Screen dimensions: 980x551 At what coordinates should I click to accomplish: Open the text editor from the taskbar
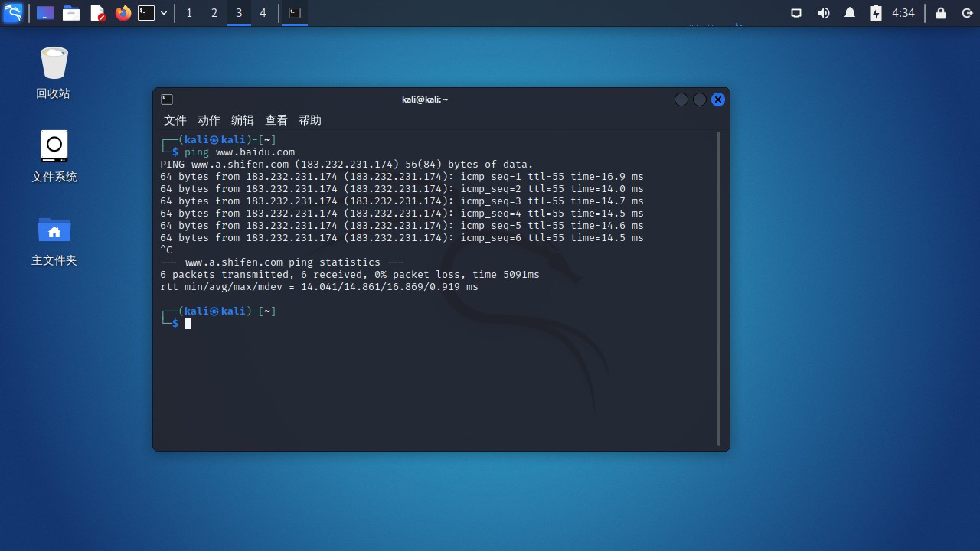coord(96,12)
